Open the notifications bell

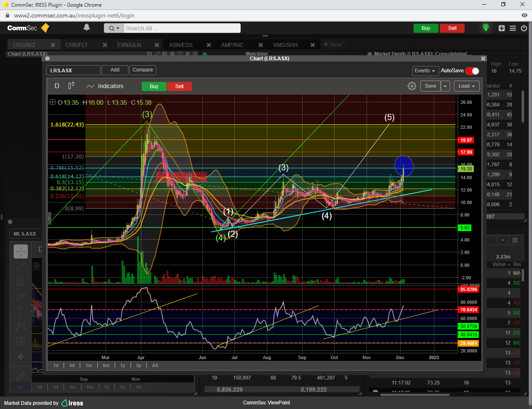(86, 27)
